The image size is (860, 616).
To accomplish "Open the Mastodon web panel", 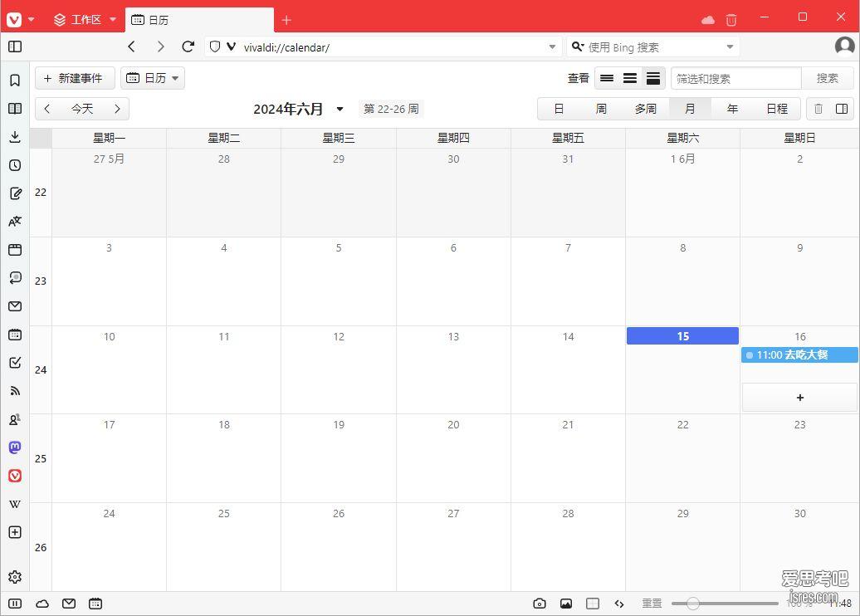I will click(15, 447).
